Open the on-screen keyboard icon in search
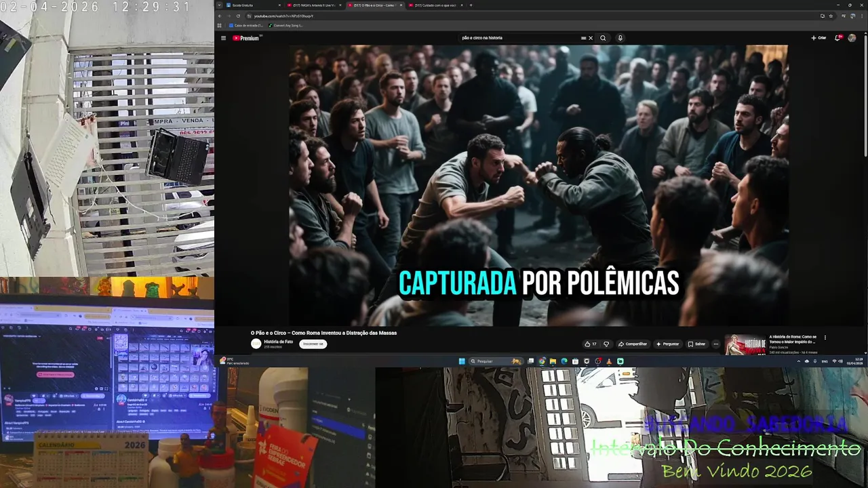This screenshot has width=868, height=488. coord(583,38)
